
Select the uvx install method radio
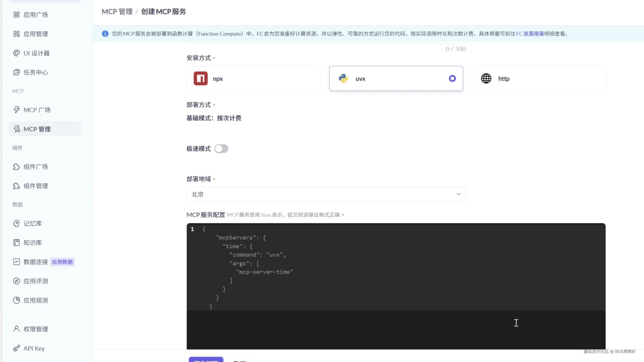(452, 78)
